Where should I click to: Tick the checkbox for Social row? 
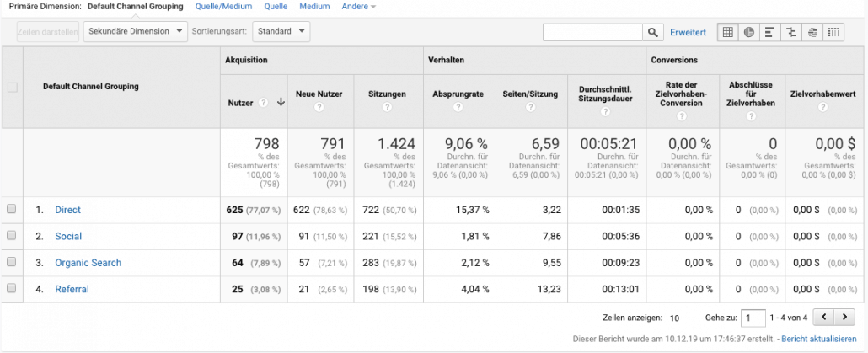tap(12, 237)
